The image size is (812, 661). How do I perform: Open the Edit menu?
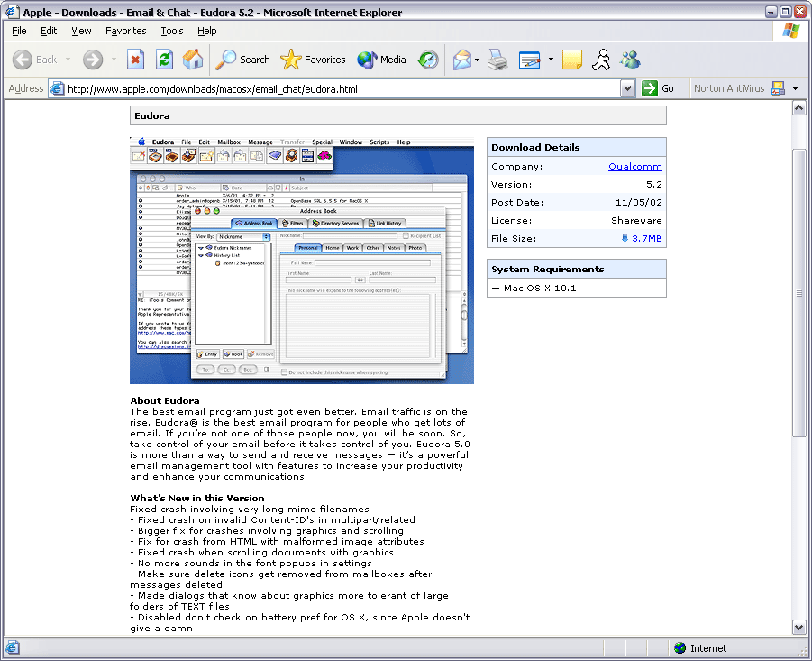click(x=49, y=31)
